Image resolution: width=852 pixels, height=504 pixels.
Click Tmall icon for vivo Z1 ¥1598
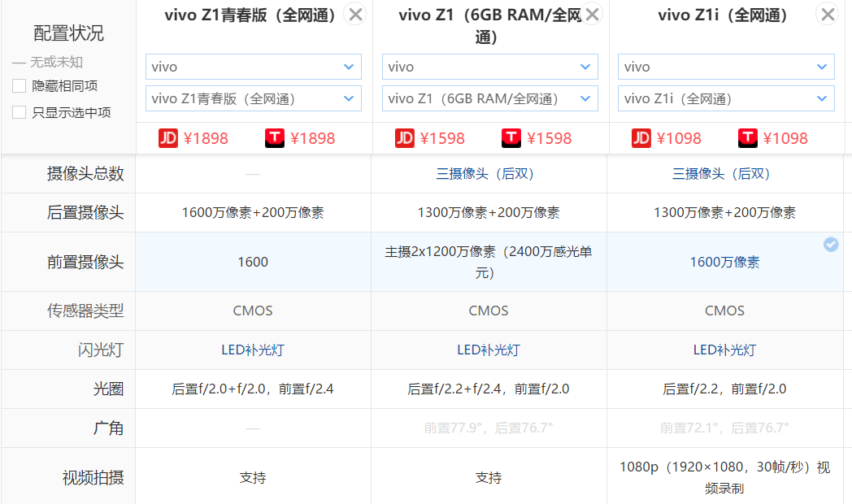click(x=511, y=138)
